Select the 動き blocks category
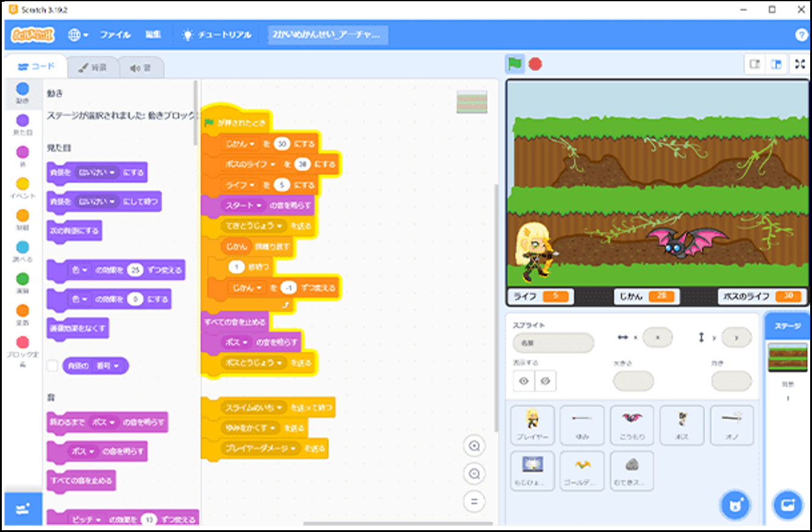 (22, 92)
